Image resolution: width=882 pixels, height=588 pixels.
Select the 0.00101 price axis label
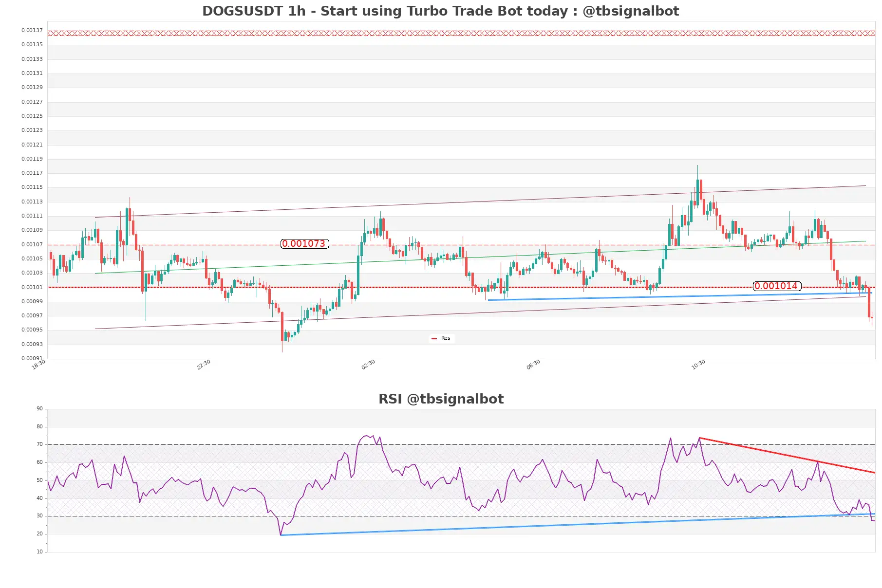(32, 287)
